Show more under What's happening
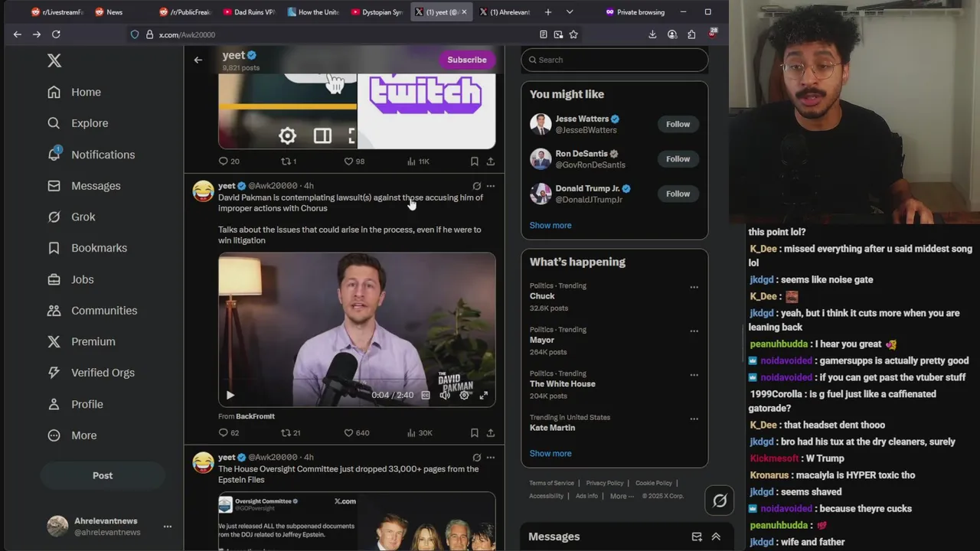The height and width of the screenshot is (551, 980). [550, 453]
